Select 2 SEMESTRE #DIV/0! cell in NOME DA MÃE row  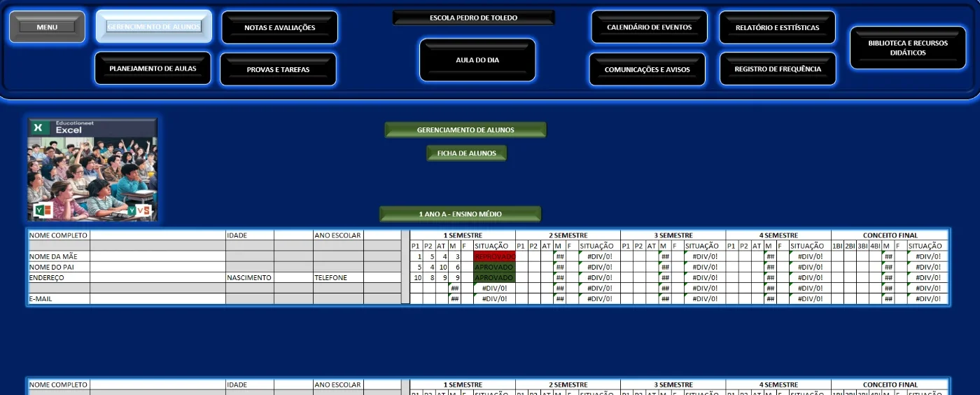[599, 256]
